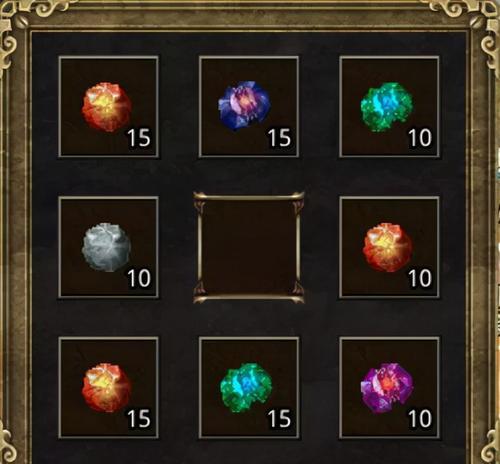Pick the green emerald gem with count 15

pos(246,388)
